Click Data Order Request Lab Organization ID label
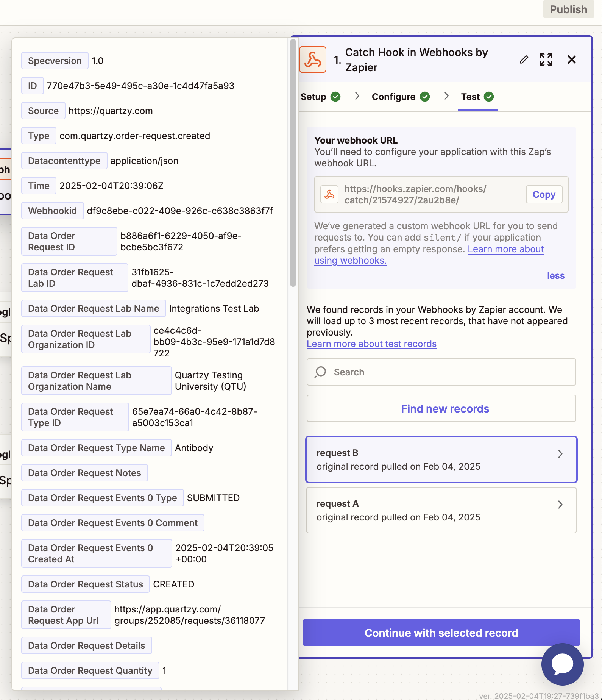This screenshot has height=700, width=602. tap(86, 339)
